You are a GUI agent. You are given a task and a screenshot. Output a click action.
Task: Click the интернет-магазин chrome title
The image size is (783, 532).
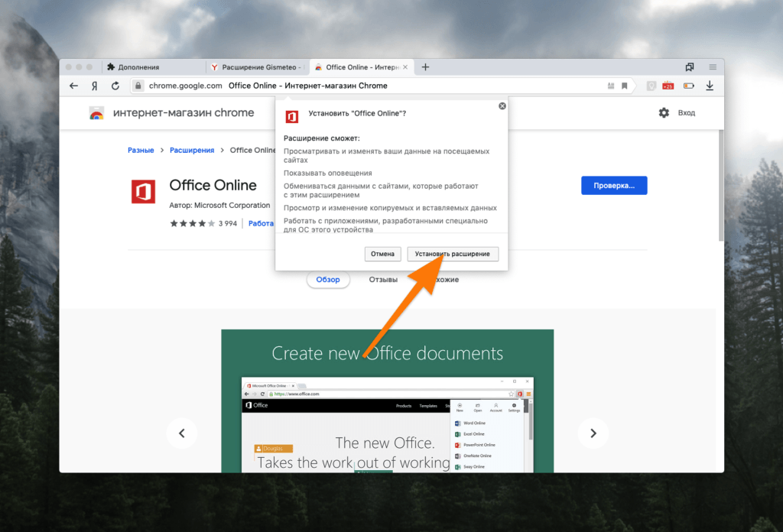[184, 113]
